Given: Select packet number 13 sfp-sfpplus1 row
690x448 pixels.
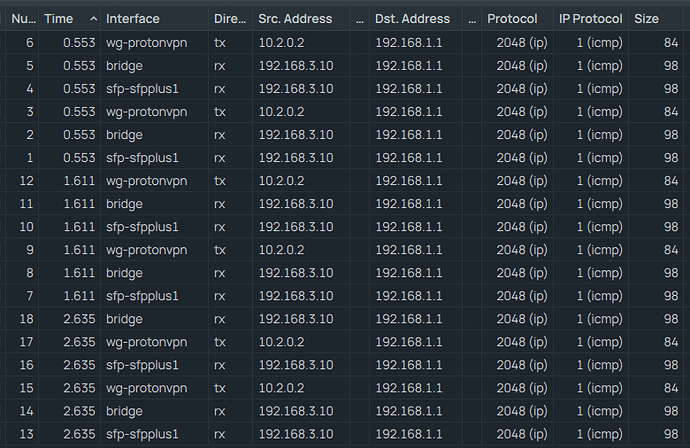Looking at the screenshot, I should [x=345, y=434].
